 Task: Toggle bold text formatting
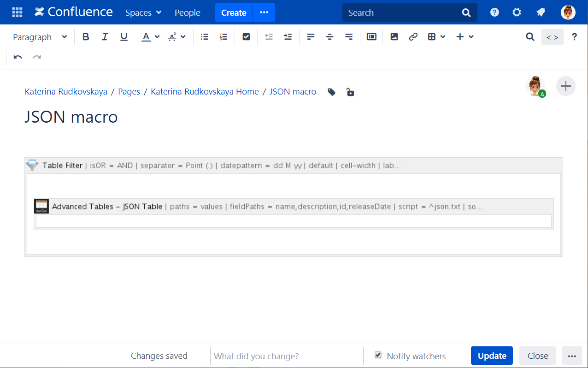click(x=86, y=37)
